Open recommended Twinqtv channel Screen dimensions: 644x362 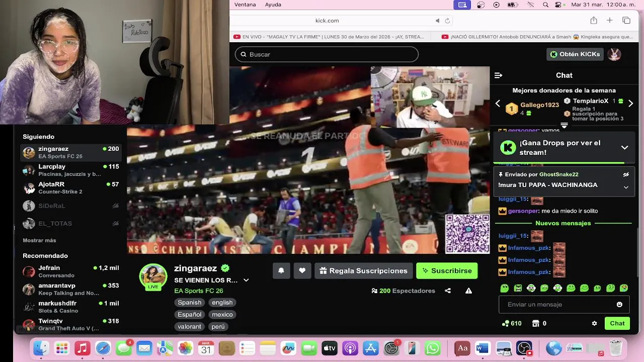point(70,324)
